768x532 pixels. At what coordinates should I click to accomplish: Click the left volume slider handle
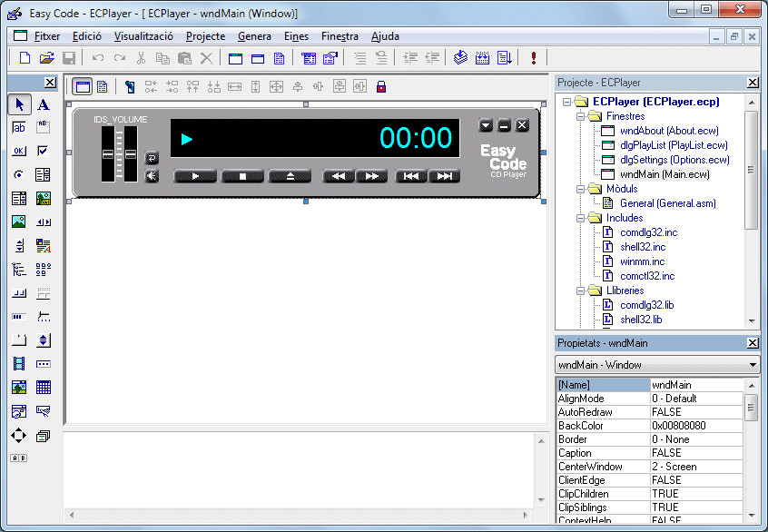(108, 154)
